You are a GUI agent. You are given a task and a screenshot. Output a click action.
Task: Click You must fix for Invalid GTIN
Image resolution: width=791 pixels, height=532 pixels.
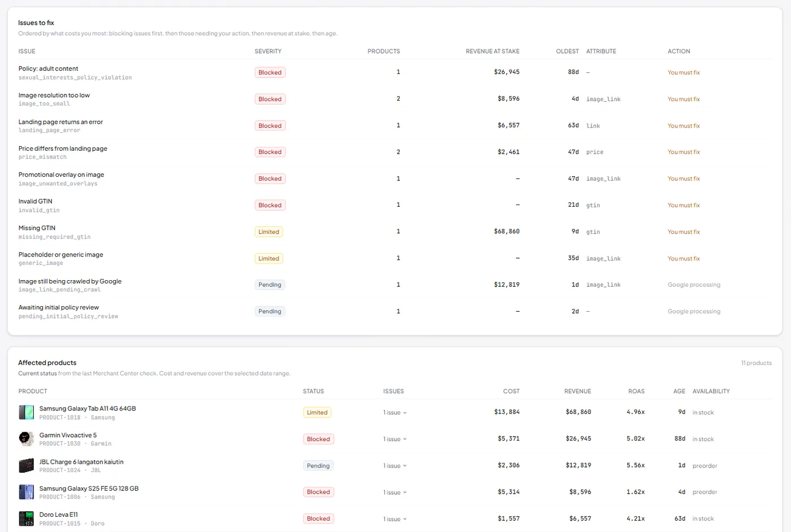[684, 205]
